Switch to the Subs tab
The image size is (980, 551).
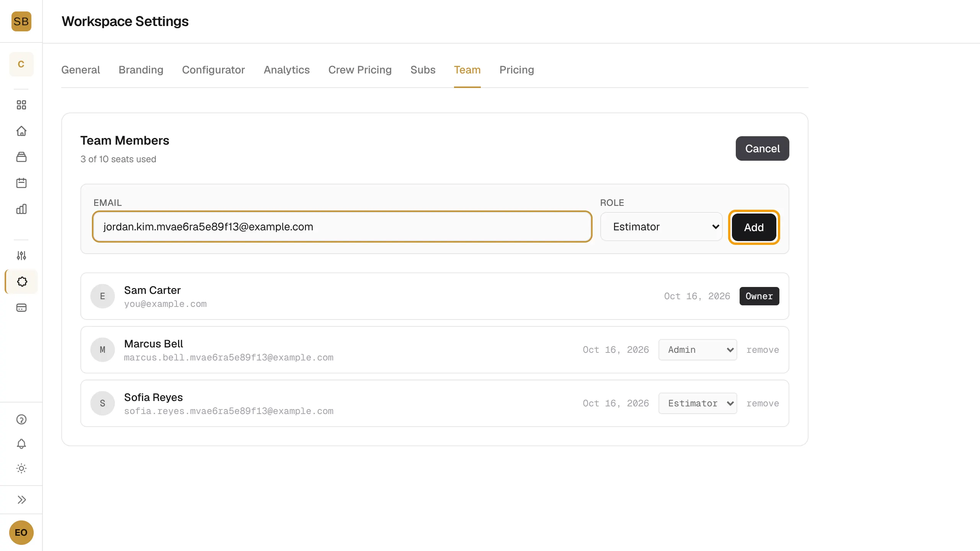(x=423, y=70)
